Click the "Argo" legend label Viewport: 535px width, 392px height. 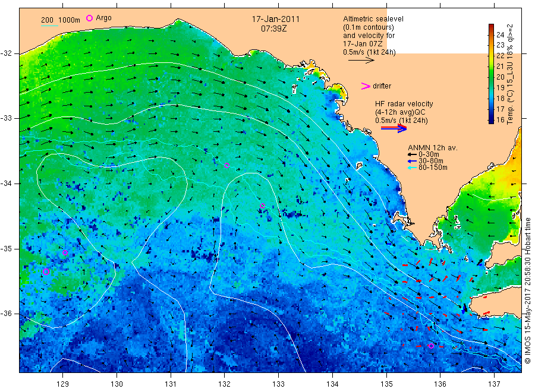(103, 18)
